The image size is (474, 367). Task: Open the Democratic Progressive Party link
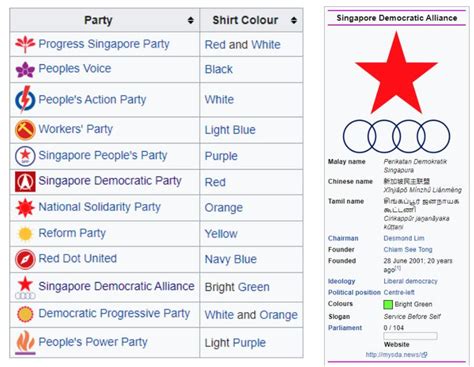114,313
